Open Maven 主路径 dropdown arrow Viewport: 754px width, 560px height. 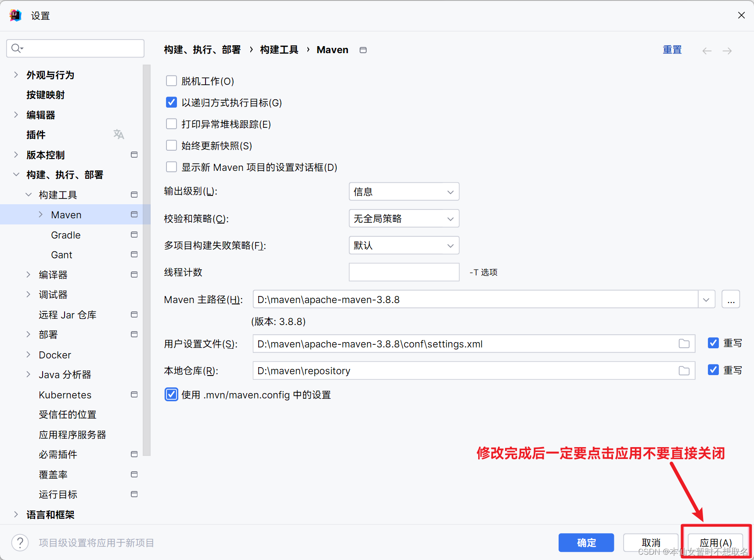pyautogui.click(x=706, y=300)
